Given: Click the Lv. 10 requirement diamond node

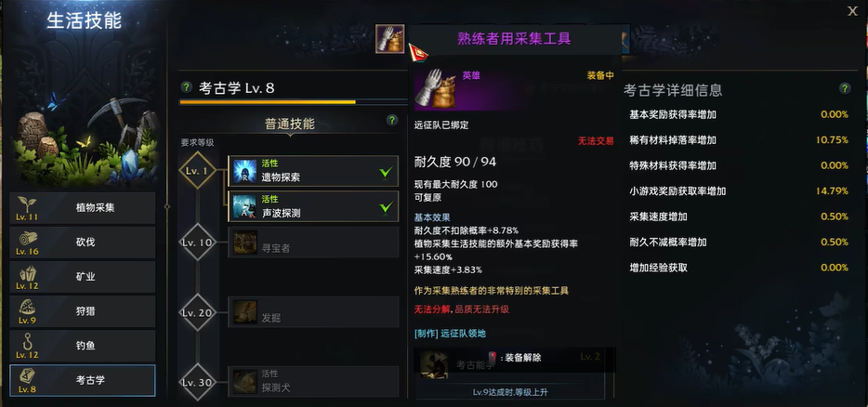Looking at the screenshot, I should point(198,242).
